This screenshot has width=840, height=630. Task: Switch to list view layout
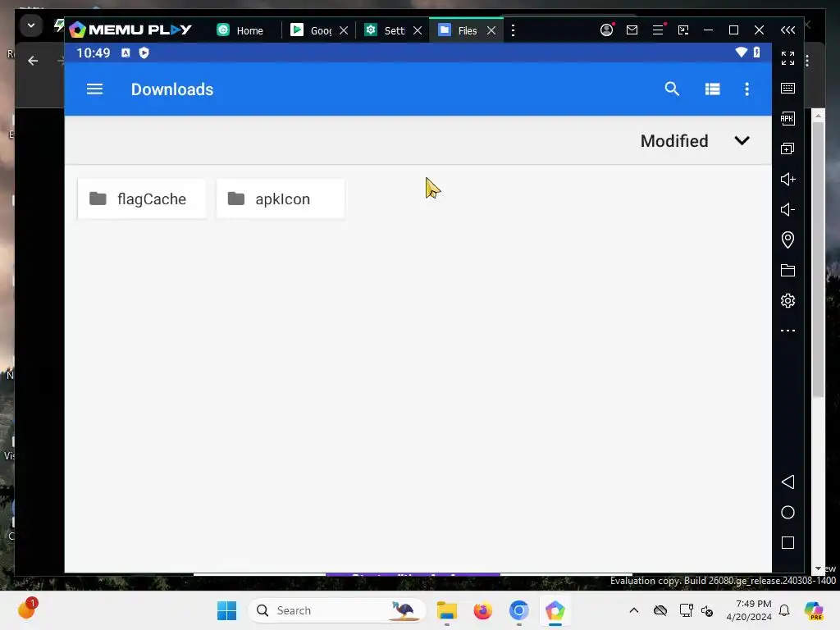712,89
